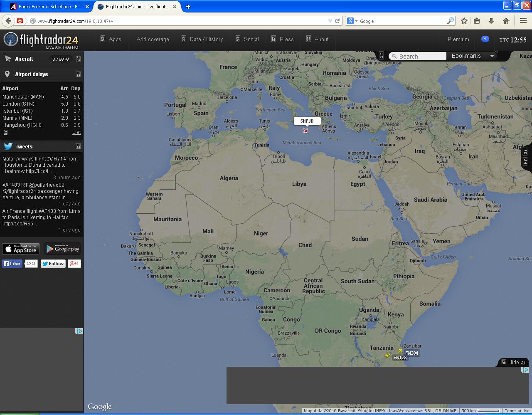Click the Airport delays location pin icon
The image size is (532, 415).
pyautogui.click(x=7, y=74)
